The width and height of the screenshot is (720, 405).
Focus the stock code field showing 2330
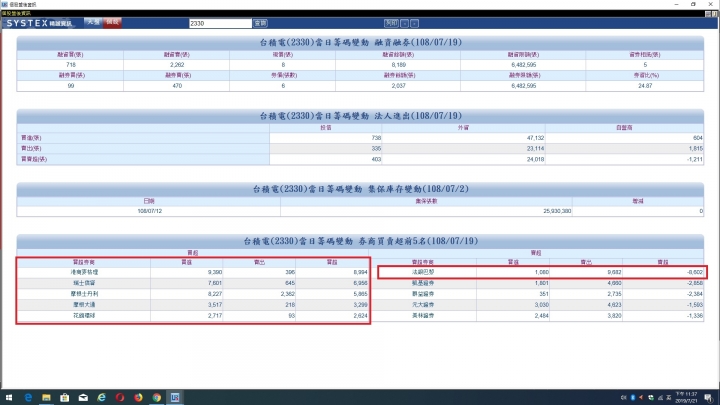[x=220, y=23]
